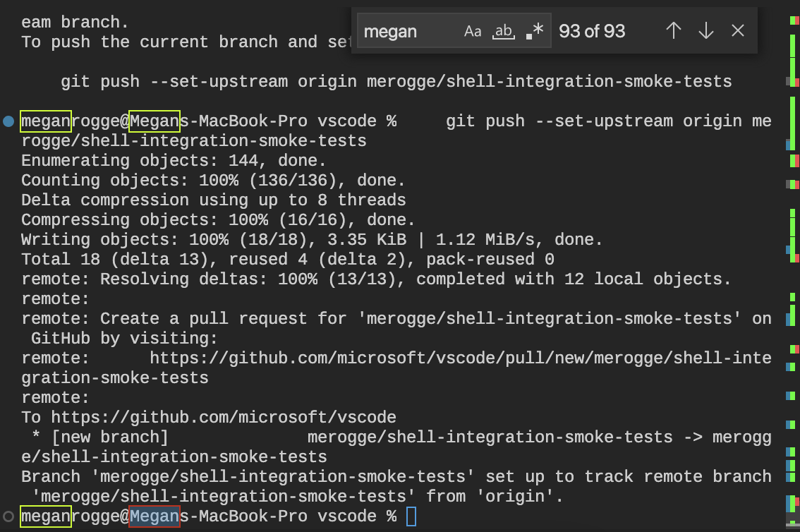Viewport: 800px width, 532px height.
Task: Go to previous match arrow
Action: click(674, 31)
